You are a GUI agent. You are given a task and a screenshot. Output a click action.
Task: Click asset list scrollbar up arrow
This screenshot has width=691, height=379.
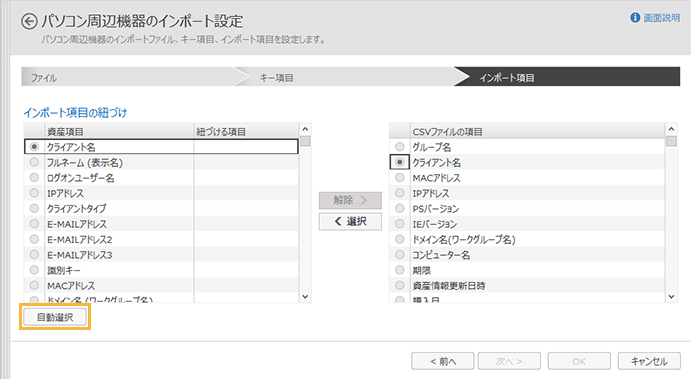tap(305, 129)
